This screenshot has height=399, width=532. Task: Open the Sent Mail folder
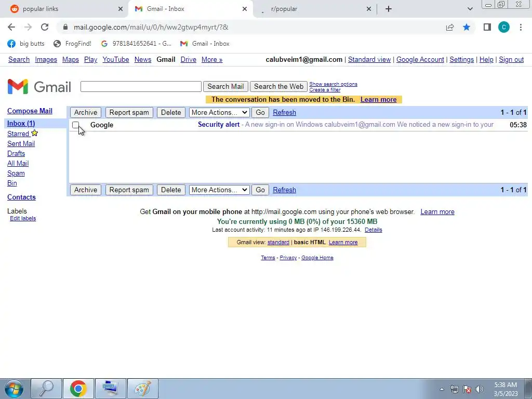(x=21, y=143)
